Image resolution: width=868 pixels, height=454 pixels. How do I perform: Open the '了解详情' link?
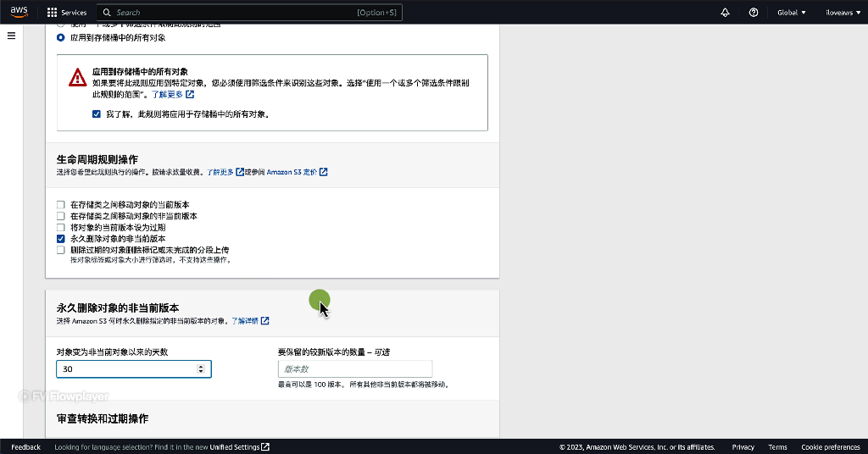click(245, 321)
